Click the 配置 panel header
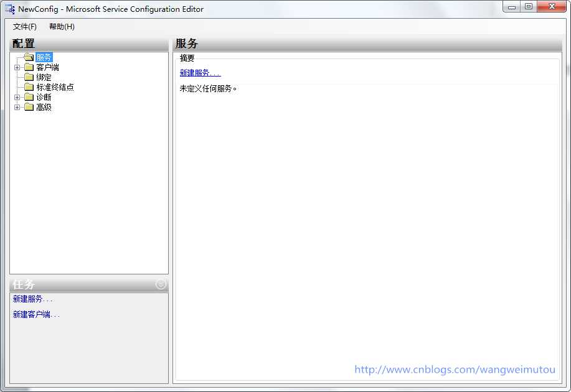 point(89,44)
